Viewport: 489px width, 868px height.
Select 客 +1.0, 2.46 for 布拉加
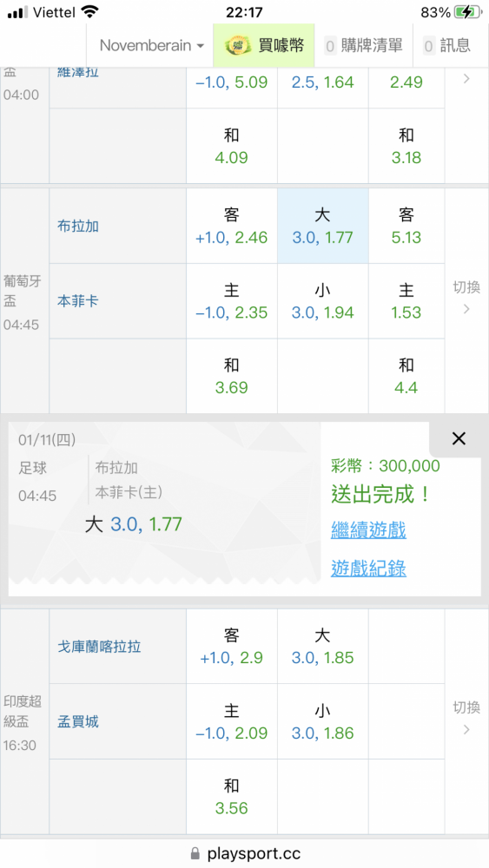pos(232,226)
